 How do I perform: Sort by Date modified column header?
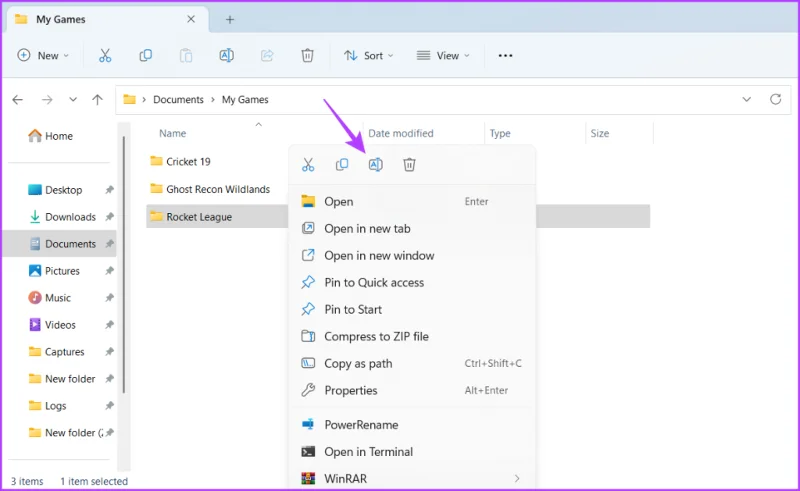pyautogui.click(x=401, y=133)
